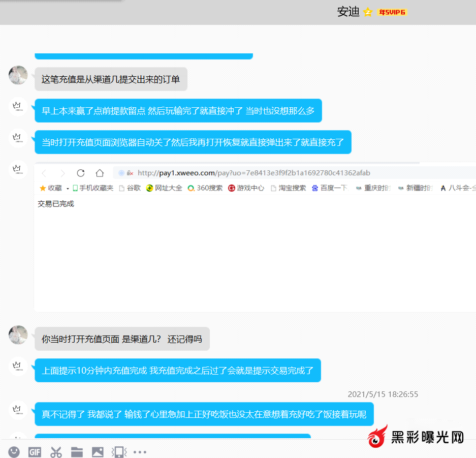Send a window shake nudge

tap(119, 451)
